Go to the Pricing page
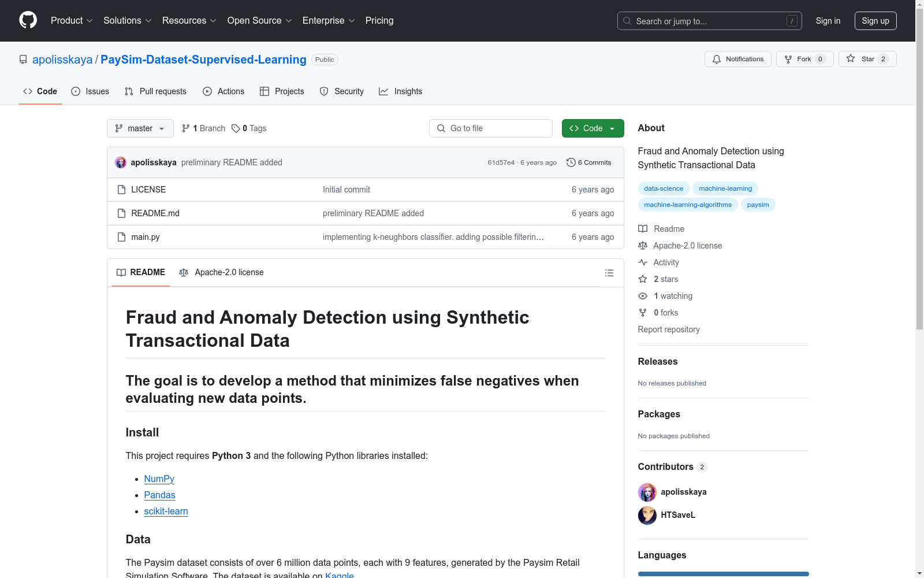This screenshot has height=578, width=924. pos(379,21)
